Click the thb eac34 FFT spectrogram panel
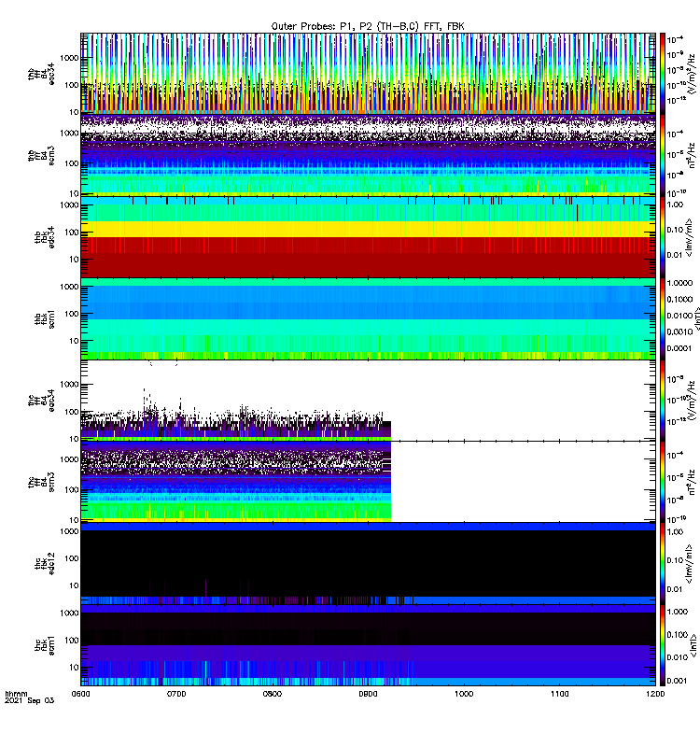The width and height of the screenshot is (700, 747). click(x=368, y=74)
